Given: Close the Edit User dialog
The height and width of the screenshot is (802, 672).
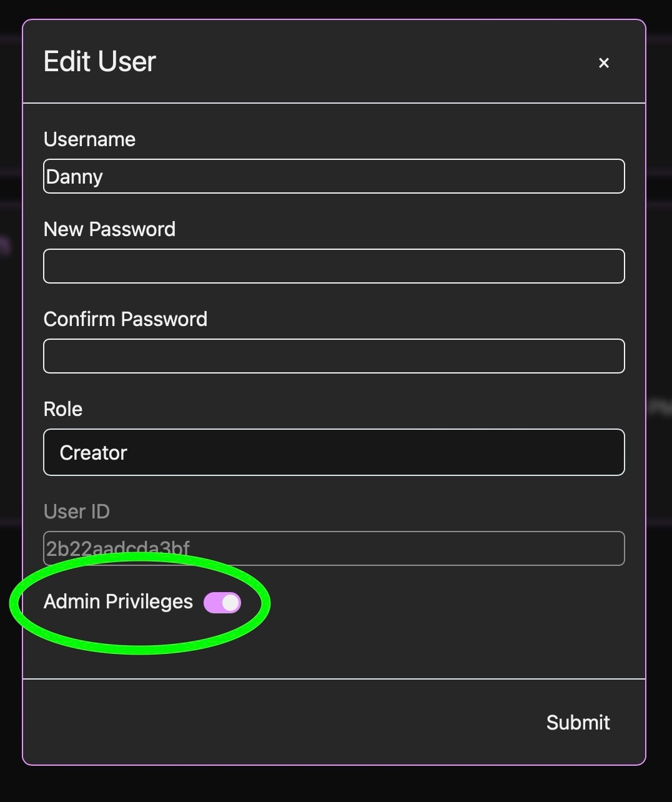Looking at the screenshot, I should [x=603, y=63].
